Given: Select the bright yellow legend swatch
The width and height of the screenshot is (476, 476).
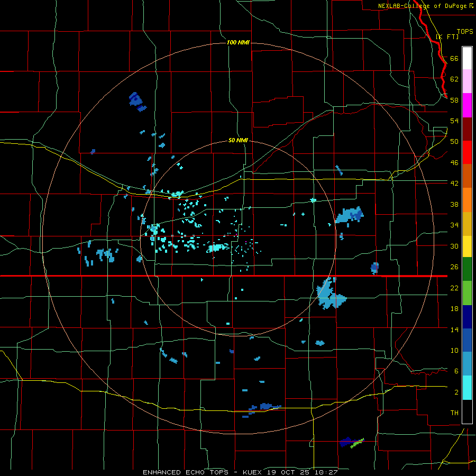Looking at the screenshot, I should tap(467, 246).
